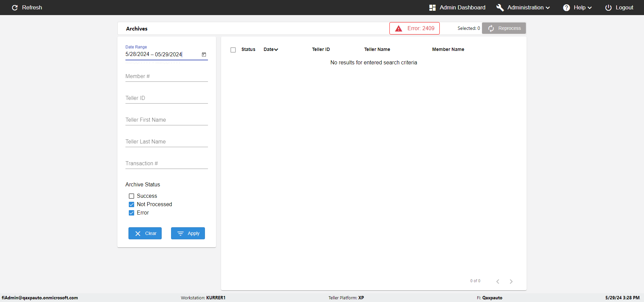
Task: Uncheck the Error archive status checkbox
Action: [131, 213]
